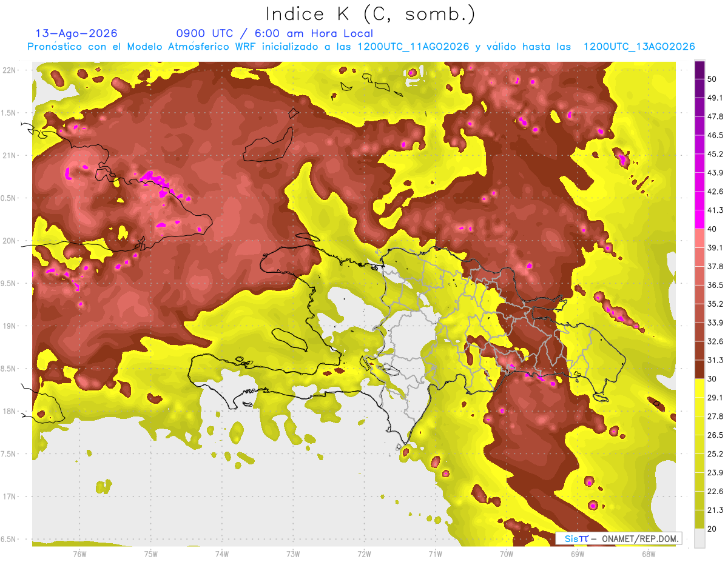Click legend value '25.2'
The width and height of the screenshot is (728, 562).
(x=715, y=453)
